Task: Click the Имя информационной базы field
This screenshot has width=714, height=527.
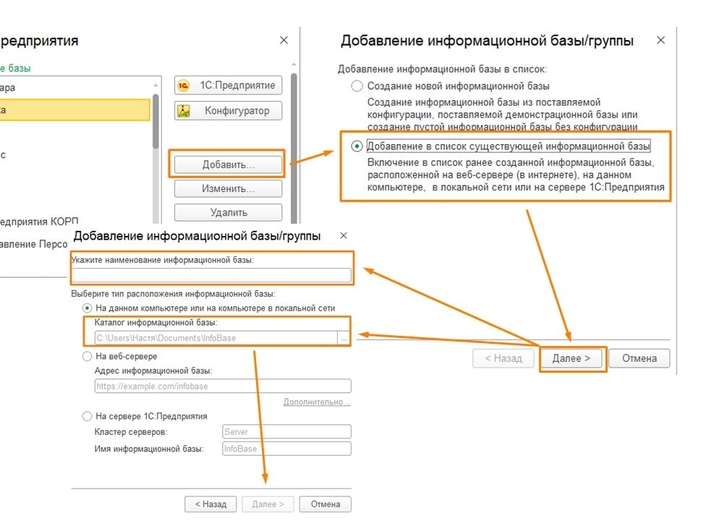Action: 286,449
